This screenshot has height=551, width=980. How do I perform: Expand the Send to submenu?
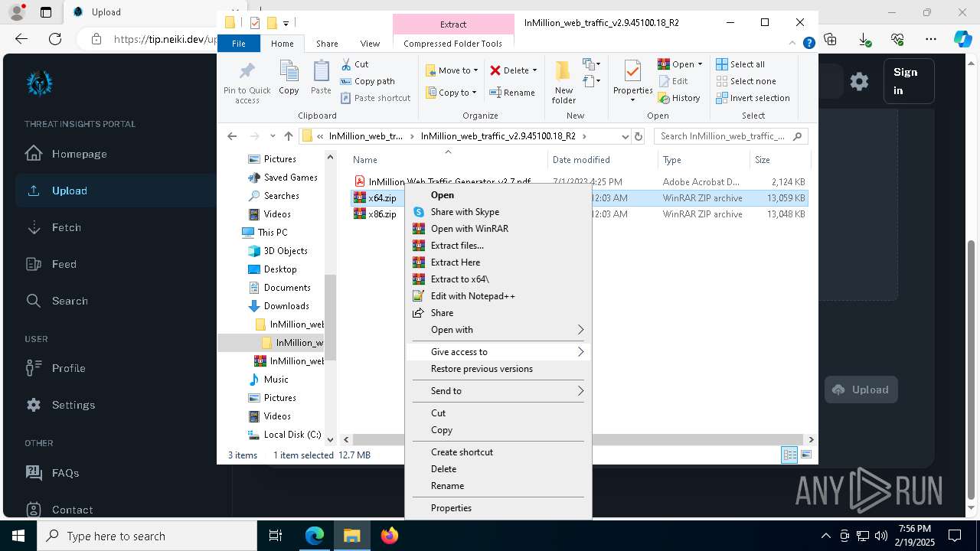(x=498, y=391)
